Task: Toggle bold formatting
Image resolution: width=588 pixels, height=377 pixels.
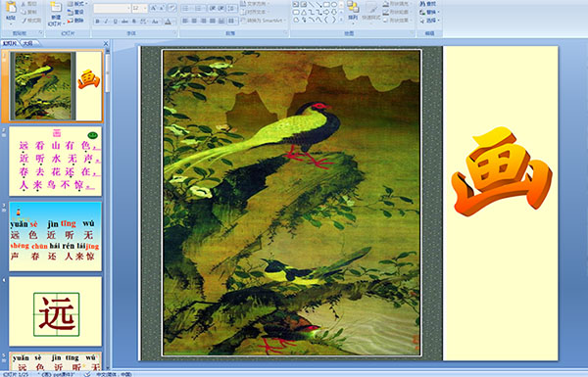Action: click(x=97, y=22)
